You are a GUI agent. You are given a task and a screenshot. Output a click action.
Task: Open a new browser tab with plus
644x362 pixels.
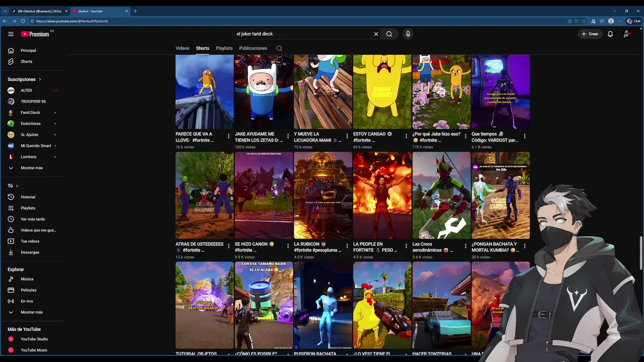[135, 11]
